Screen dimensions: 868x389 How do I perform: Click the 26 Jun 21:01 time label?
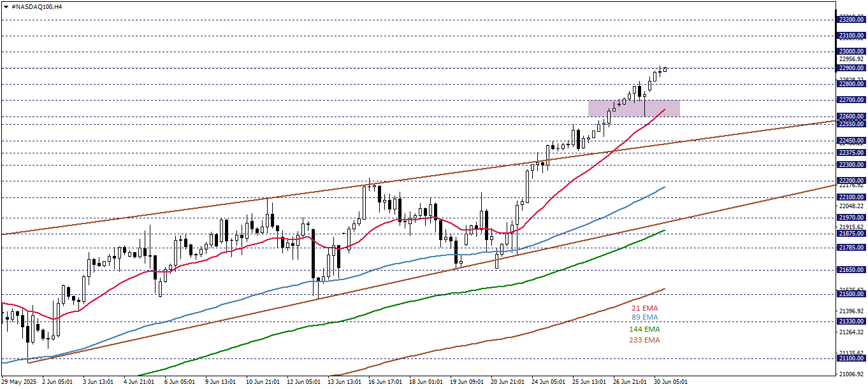(x=630, y=382)
